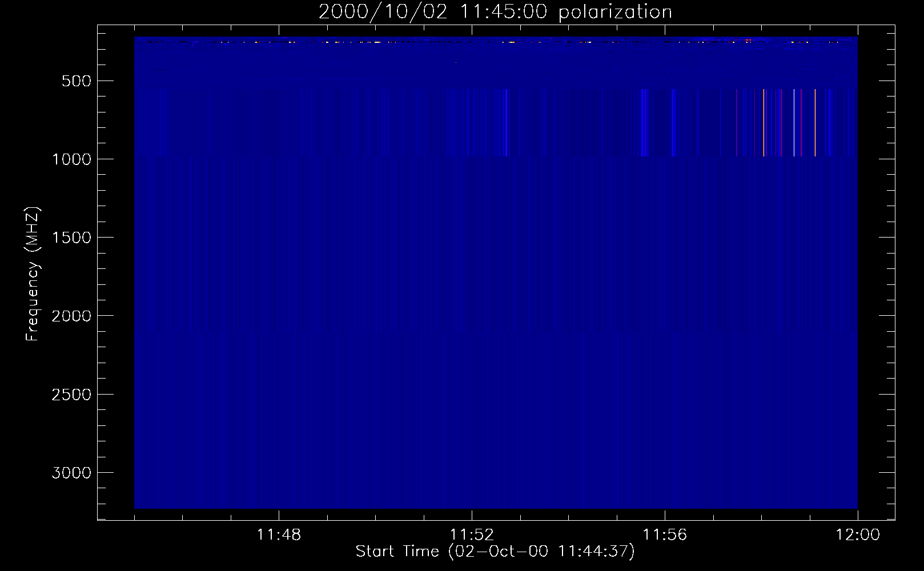Image resolution: width=924 pixels, height=571 pixels.
Task: Pick the 3000 frequency tick label
Action: pyautogui.click(x=71, y=473)
